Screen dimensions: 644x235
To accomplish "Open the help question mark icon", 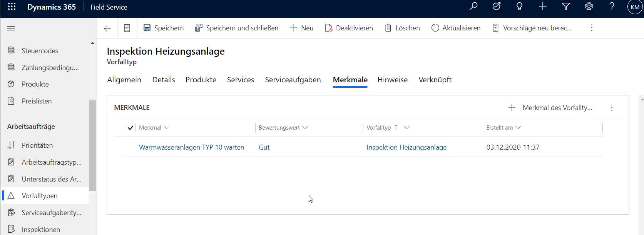I will pos(612,7).
